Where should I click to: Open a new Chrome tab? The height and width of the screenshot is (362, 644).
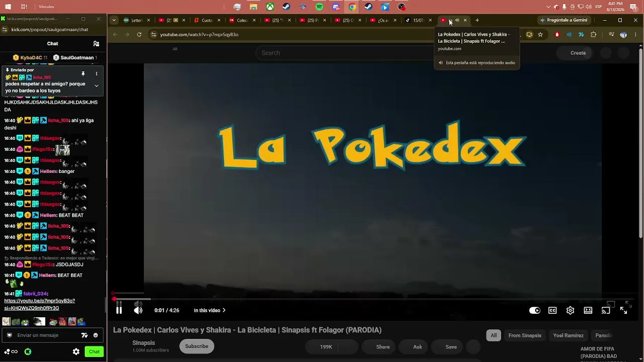click(x=477, y=20)
